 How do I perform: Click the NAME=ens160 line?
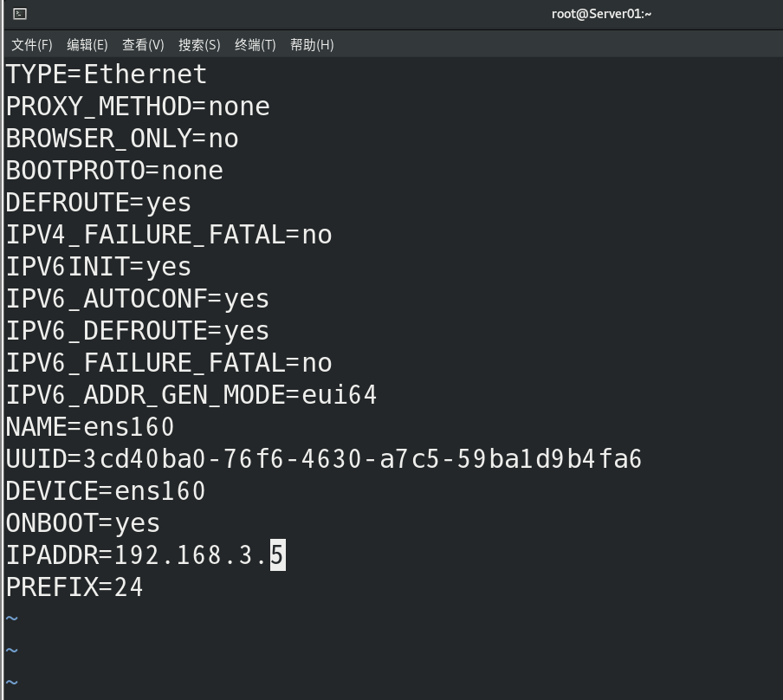point(90,427)
